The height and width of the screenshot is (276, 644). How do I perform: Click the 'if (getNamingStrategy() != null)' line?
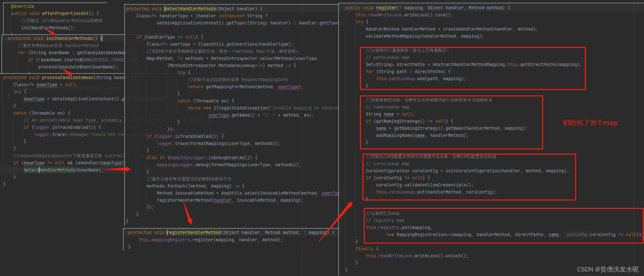[x=409, y=121]
